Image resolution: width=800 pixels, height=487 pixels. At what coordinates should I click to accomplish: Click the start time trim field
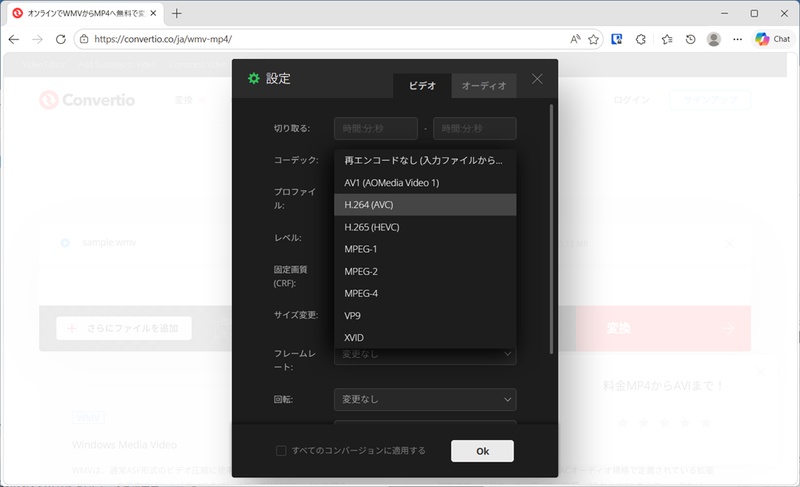(x=376, y=129)
